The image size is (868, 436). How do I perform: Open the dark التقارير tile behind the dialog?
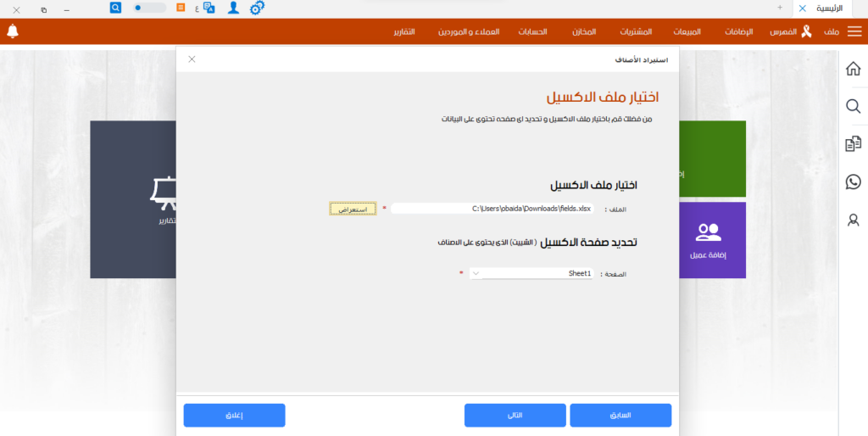[x=133, y=199]
